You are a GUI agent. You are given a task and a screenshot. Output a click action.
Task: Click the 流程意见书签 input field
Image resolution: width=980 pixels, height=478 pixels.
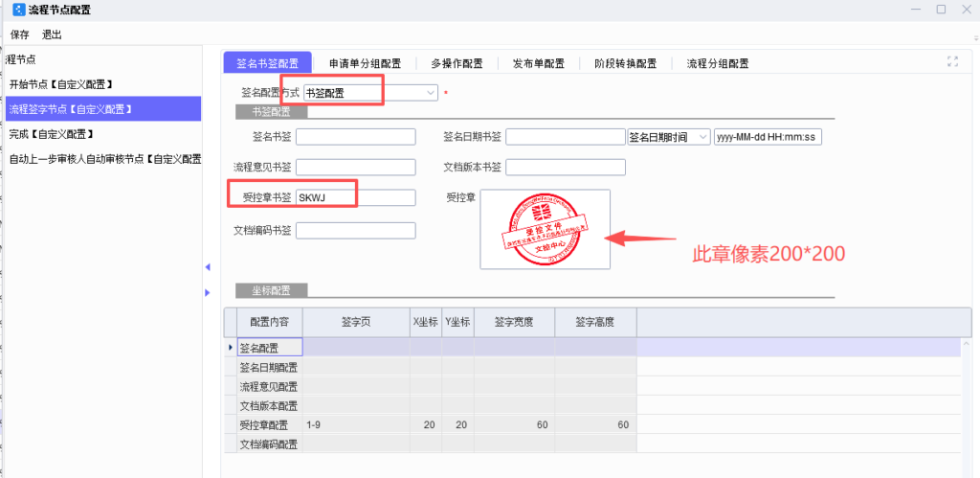click(356, 167)
